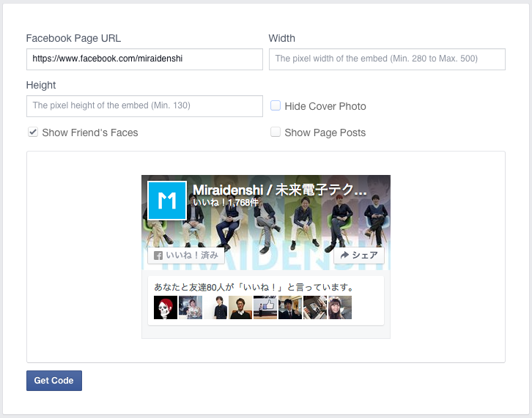
Task: Tick the Show Page Posts checkbox
Action: point(276,132)
